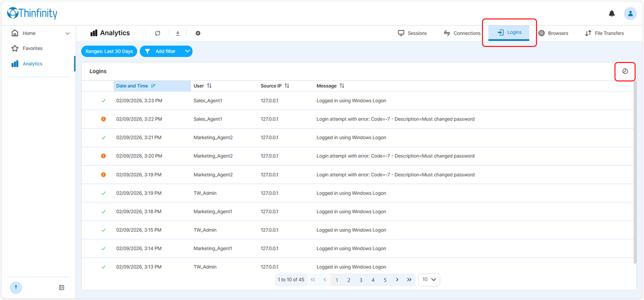Click success check on 3:13 PM row
This screenshot has width=644, height=300.
(x=103, y=267)
